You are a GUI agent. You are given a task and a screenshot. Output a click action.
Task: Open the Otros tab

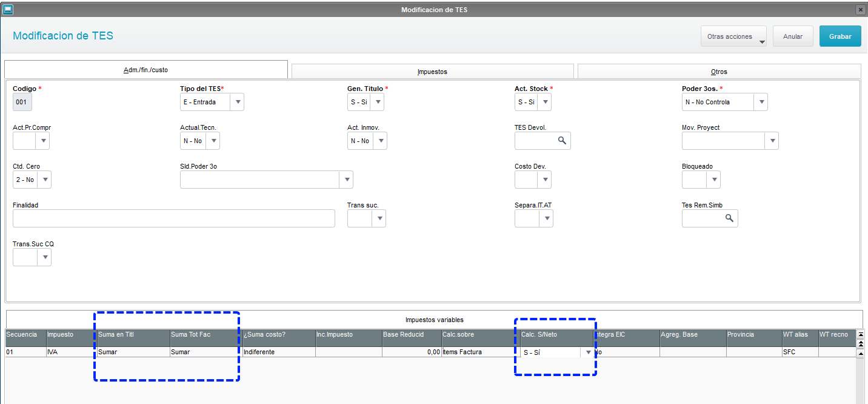click(x=719, y=70)
